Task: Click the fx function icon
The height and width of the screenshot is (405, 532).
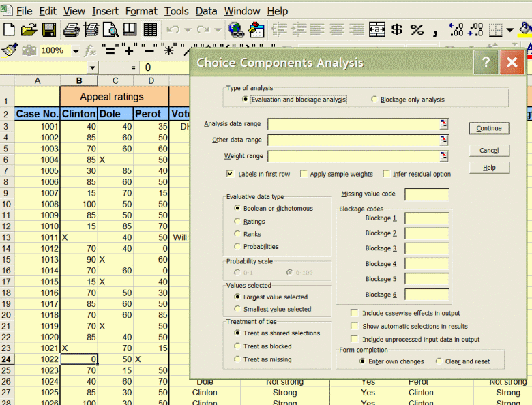Action: point(90,51)
